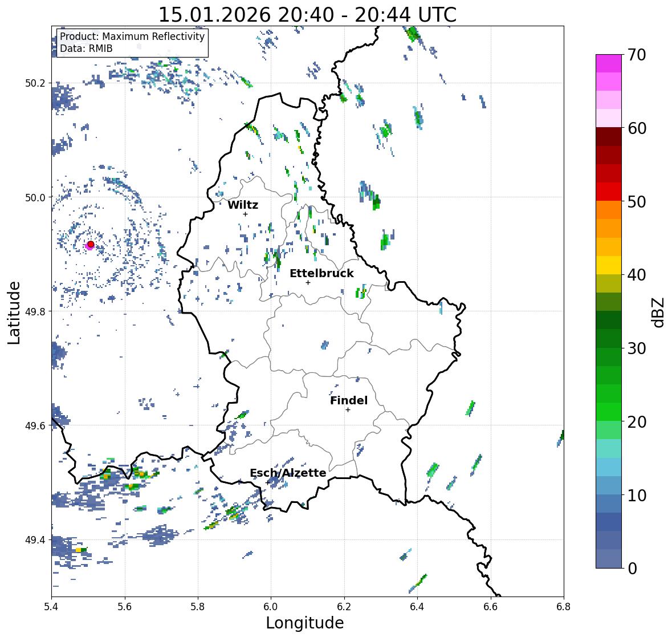Viewport: 672px width, 637px height.
Task: Click the Ettelbruck station cross marker
Action: [x=308, y=282]
